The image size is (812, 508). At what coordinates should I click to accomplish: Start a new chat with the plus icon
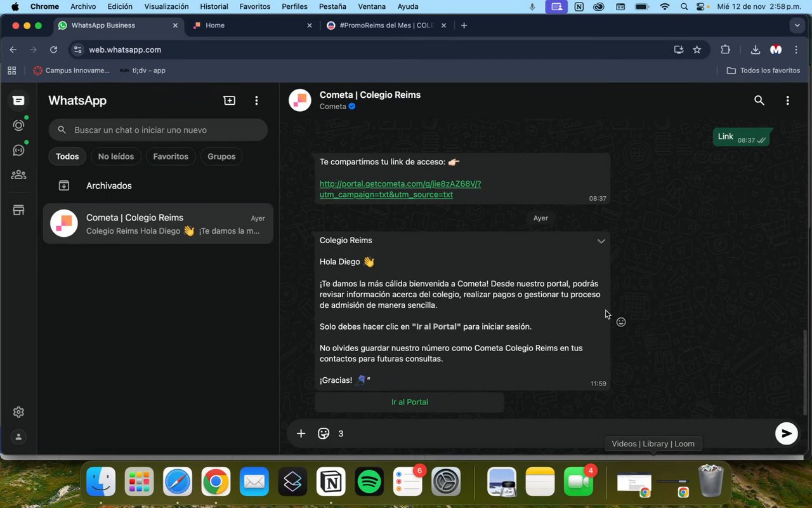tap(229, 100)
